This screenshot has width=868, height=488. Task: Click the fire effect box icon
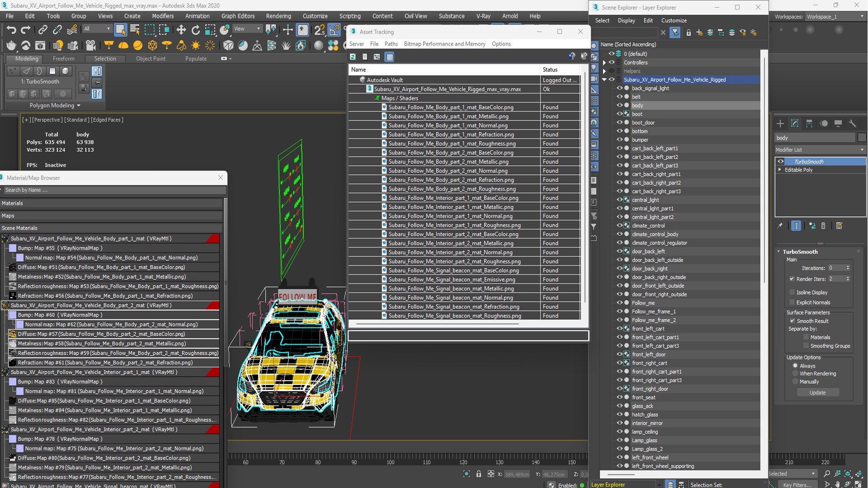point(301,45)
